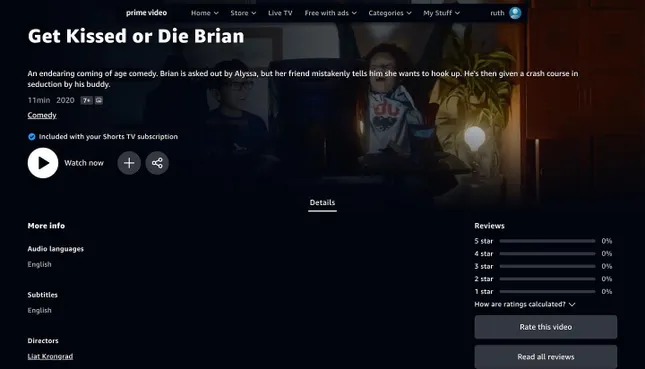Click the Reviews heading

click(x=489, y=226)
